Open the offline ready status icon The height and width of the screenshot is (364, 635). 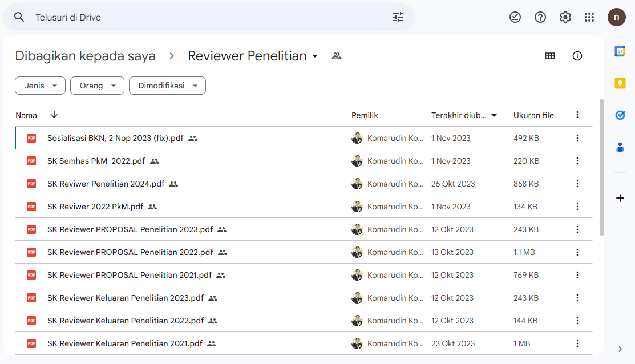point(515,17)
